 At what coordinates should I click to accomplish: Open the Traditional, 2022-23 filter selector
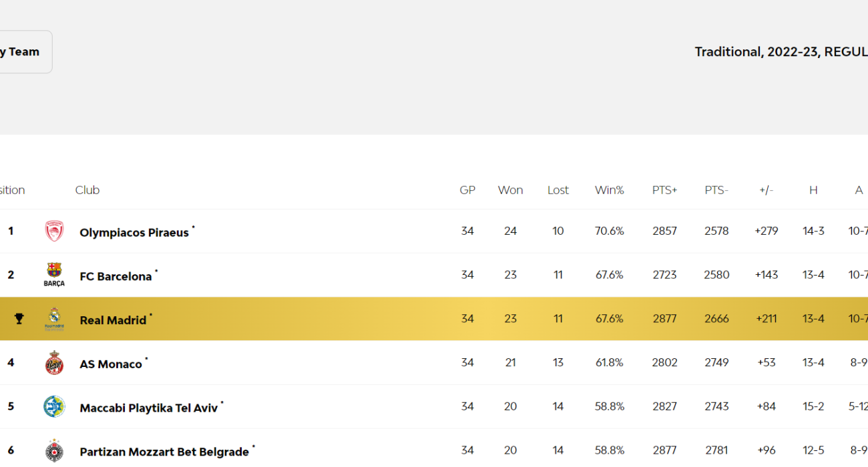point(781,52)
